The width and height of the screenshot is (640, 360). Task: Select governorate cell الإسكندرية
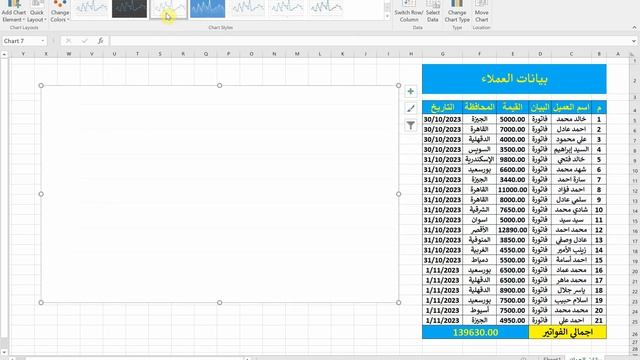click(x=479, y=160)
